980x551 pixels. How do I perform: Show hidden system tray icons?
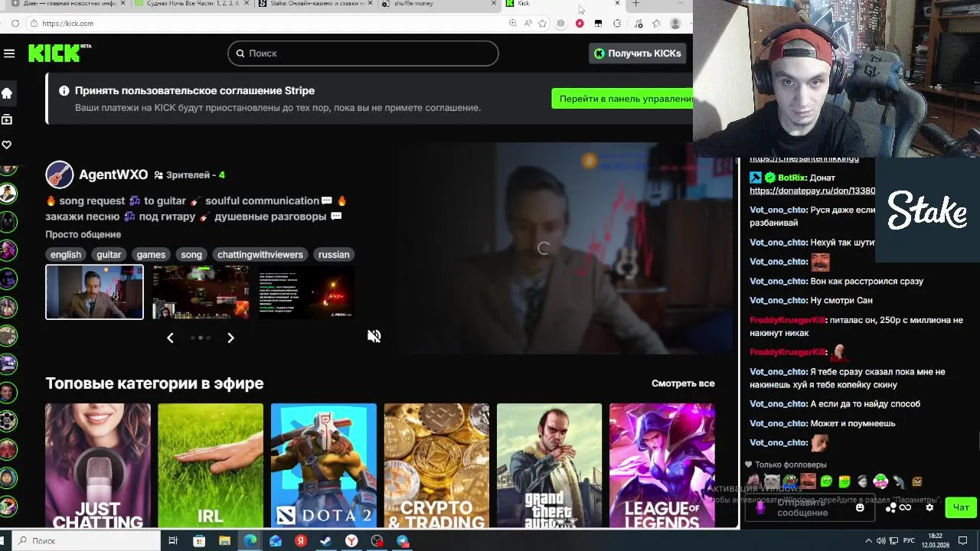pyautogui.click(x=870, y=541)
